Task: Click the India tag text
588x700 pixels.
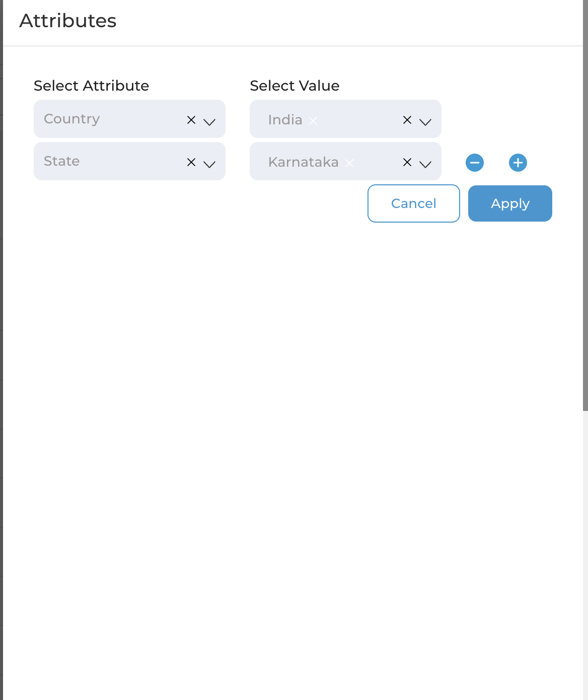Action: click(x=285, y=120)
